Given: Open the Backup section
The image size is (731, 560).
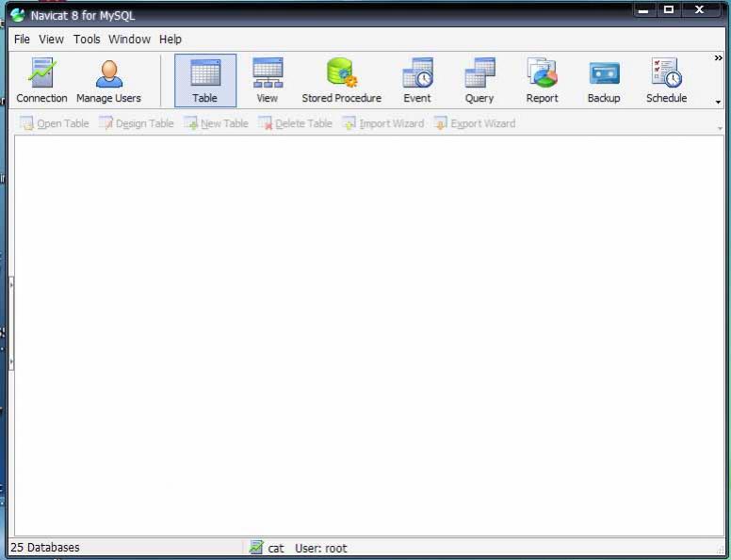Looking at the screenshot, I should (604, 81).
